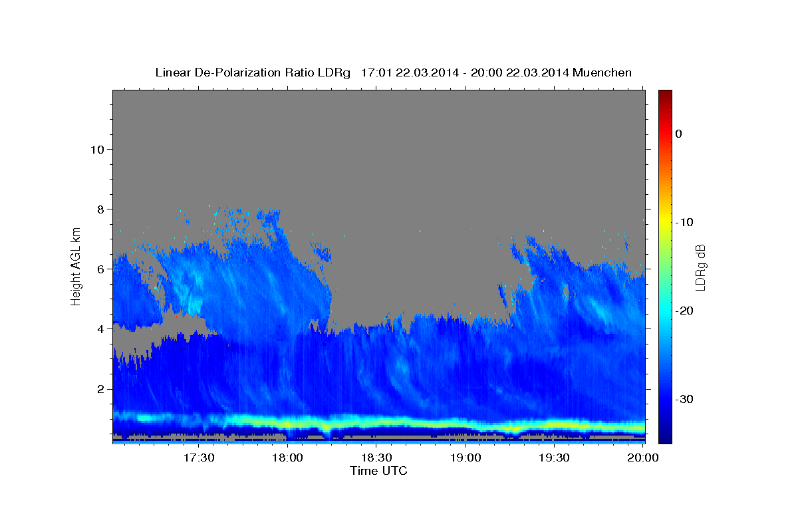This screenshot has width=798, height=532.
Task: Select the 17:30 time tick label
Action: [x=198, y=458]
